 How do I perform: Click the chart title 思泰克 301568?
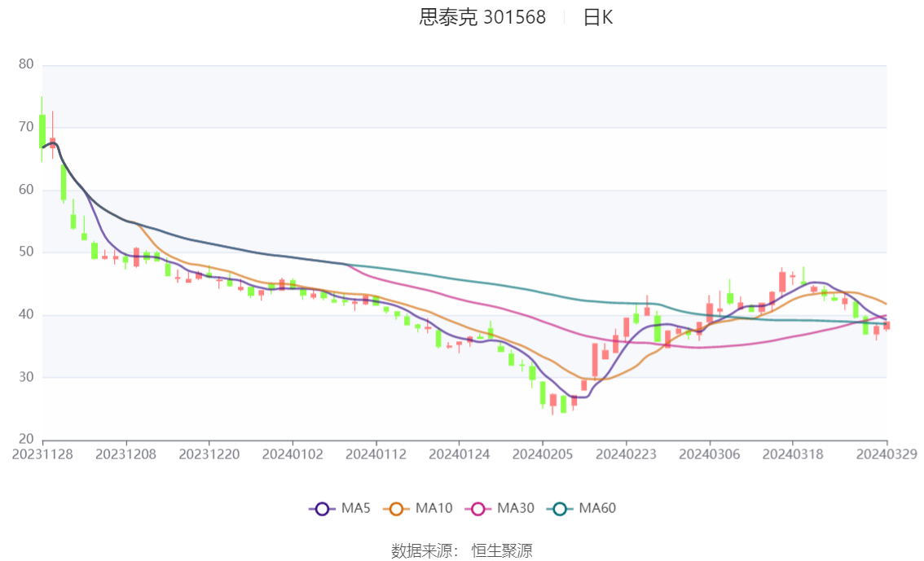[x=482, y=17]
